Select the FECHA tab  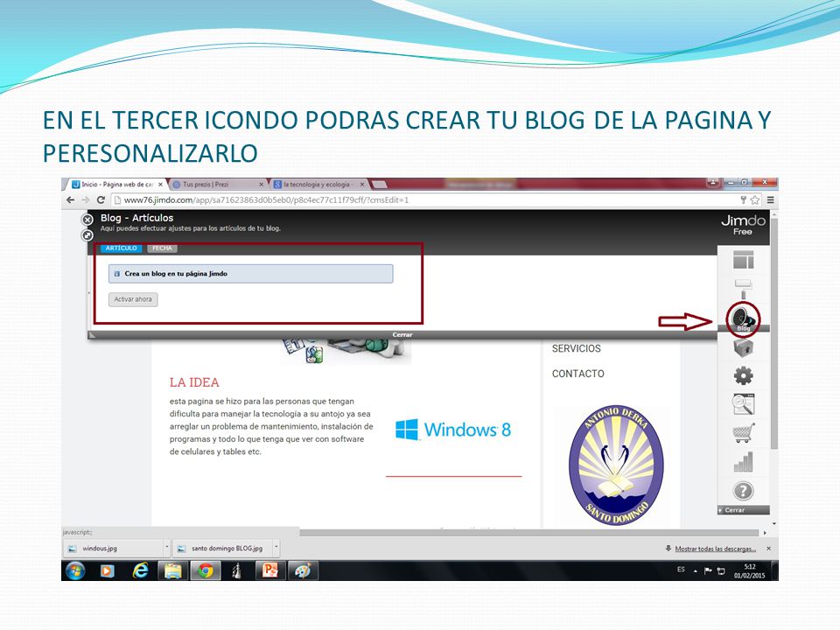pos(162,248)
